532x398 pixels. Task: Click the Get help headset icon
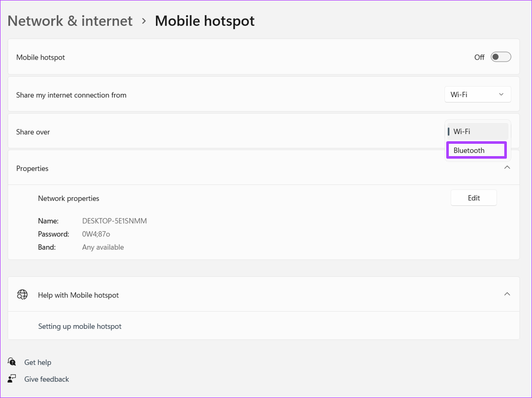(12, 362)
